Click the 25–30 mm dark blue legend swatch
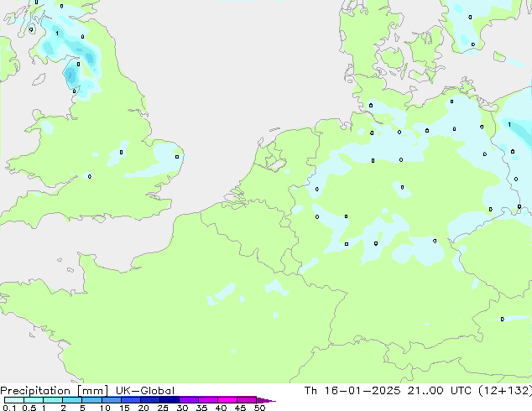532x411 pixels. (x=170, y=400)
